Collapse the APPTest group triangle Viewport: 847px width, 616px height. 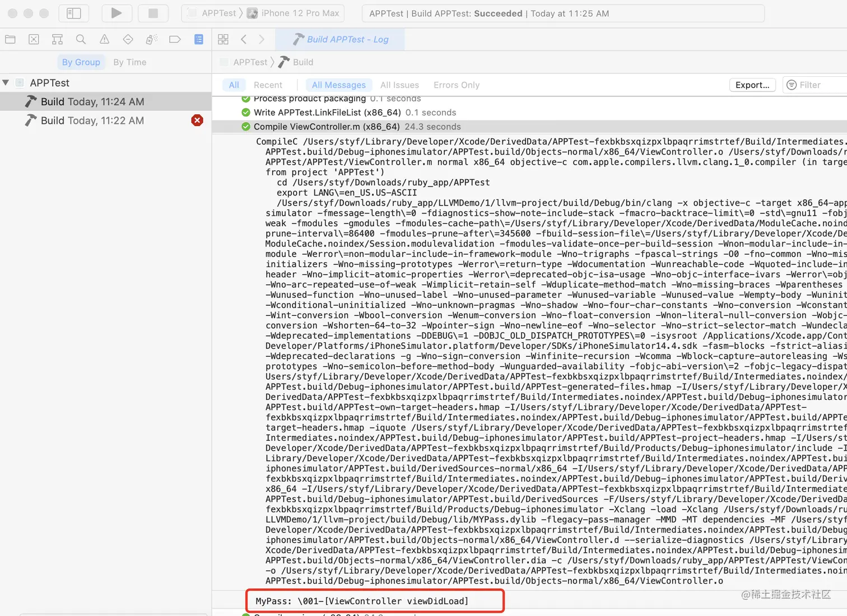6,83
